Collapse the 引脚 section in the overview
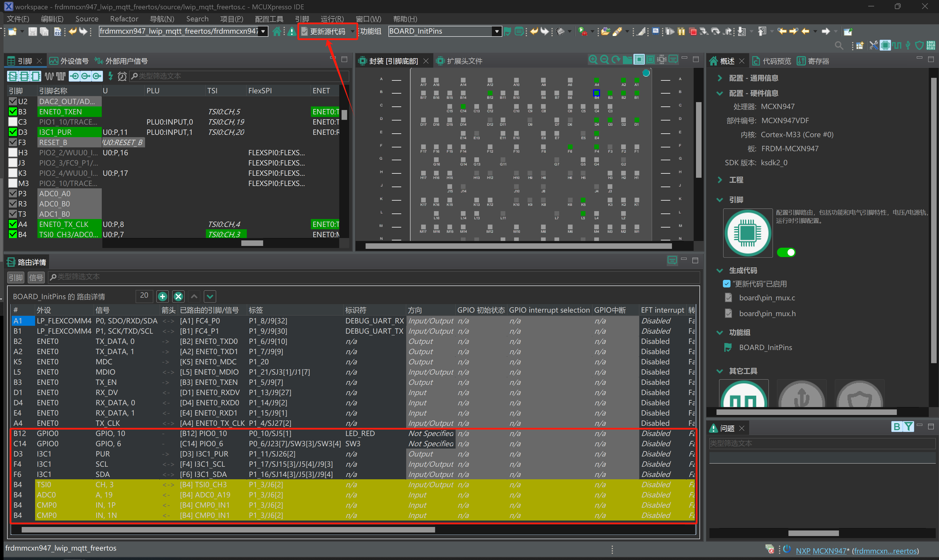Image resolution: width=939 pixels, height=560 pixels. coord(720,200)
